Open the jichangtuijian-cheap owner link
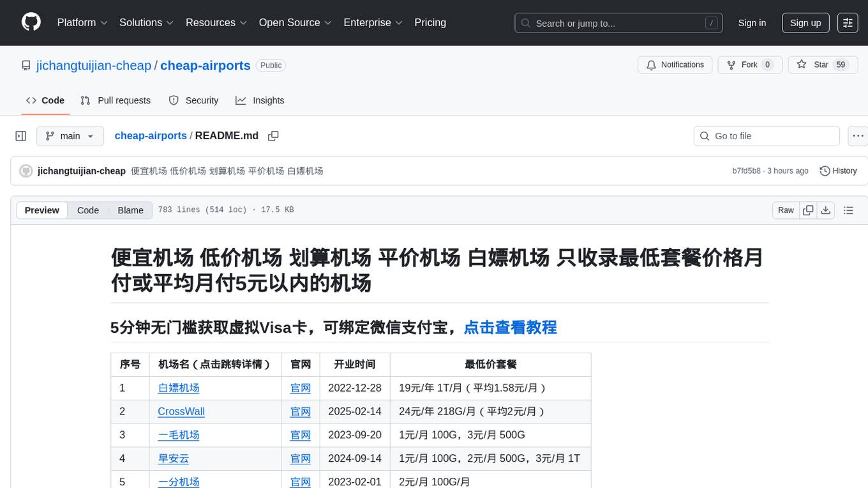 tap(94, 65)
